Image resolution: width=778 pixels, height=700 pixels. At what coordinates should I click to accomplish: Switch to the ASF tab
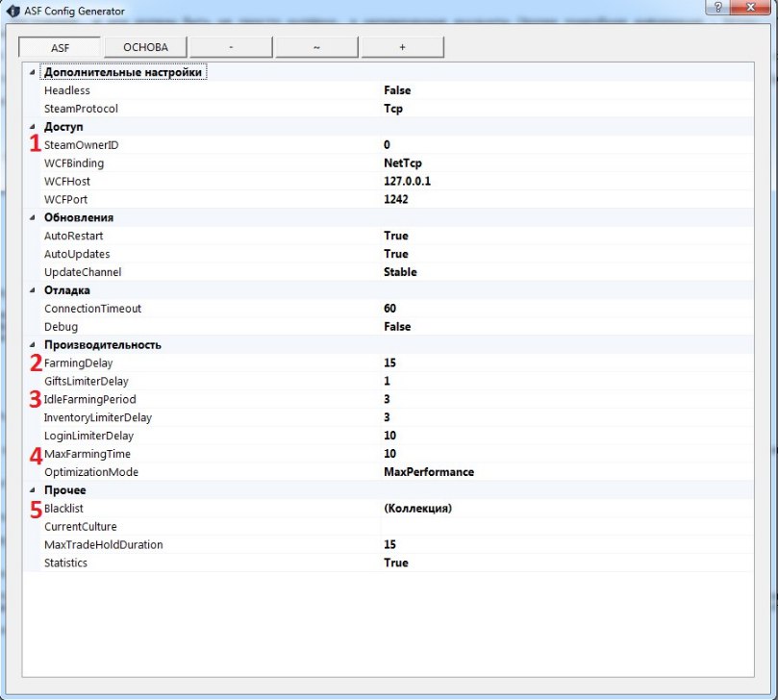coord(60,48)
